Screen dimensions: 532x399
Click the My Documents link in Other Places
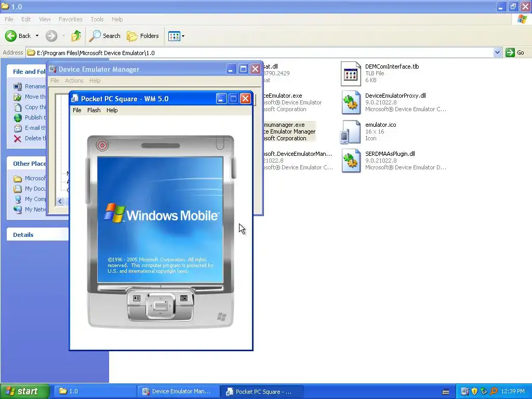tap(35, 189)
